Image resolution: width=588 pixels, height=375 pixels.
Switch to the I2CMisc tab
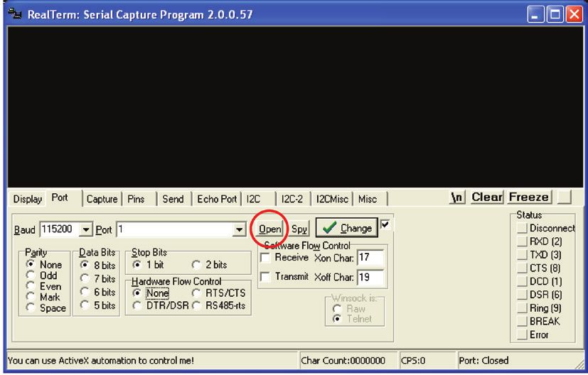tap(332, 199)
